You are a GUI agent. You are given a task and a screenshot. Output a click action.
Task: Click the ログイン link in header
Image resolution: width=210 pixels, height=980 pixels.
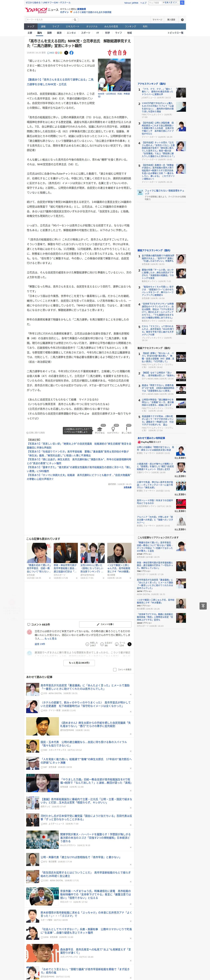(x=64, y=12)
